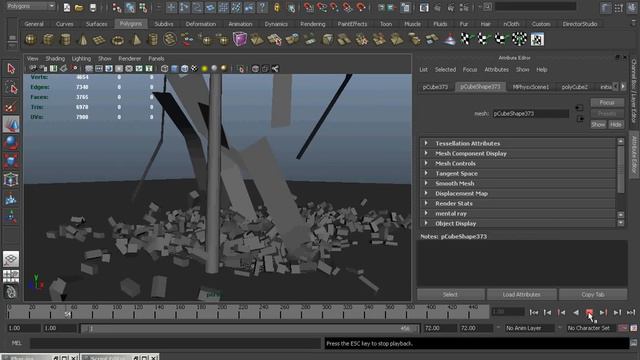Create a polygon torus from the shelf

coord(118,40)
